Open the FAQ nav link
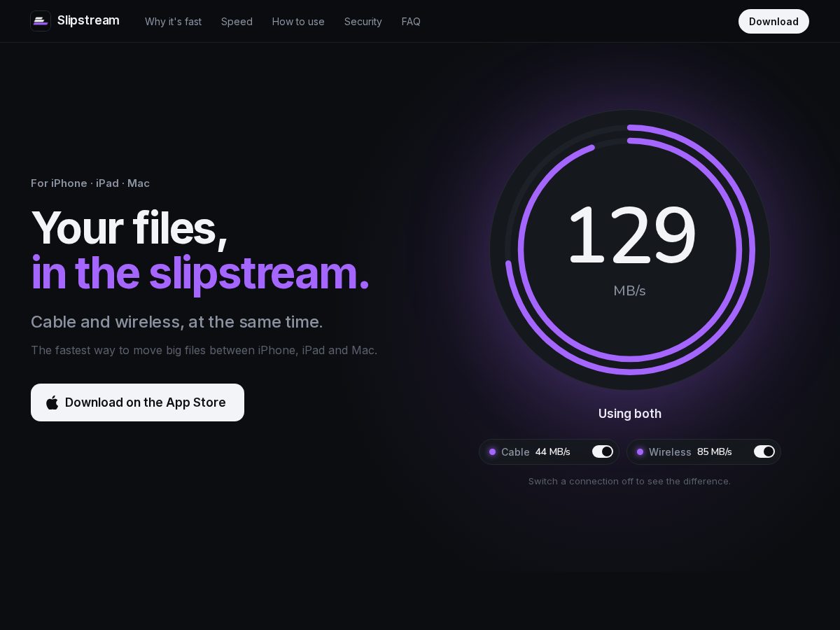This screenshot has height=630, width=840. (411, 22)
